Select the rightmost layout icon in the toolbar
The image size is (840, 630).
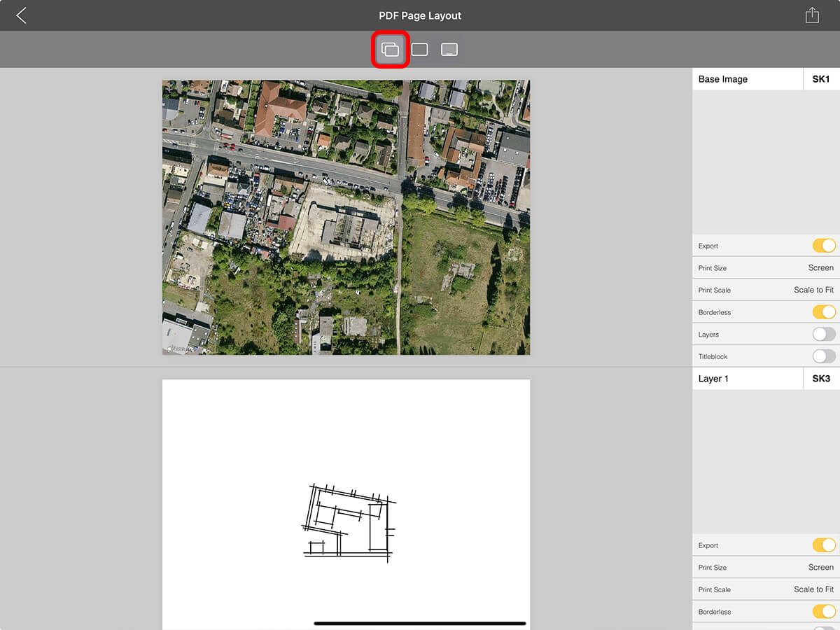coord(449,50)
